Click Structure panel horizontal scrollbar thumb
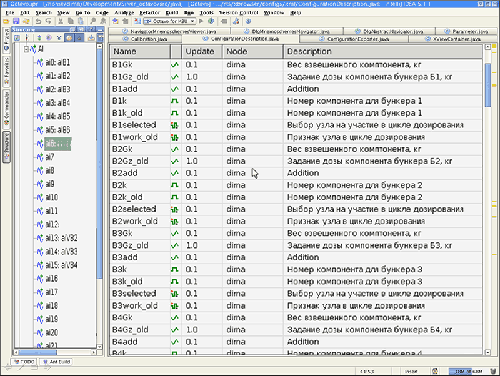 click(x=38, y=352)
